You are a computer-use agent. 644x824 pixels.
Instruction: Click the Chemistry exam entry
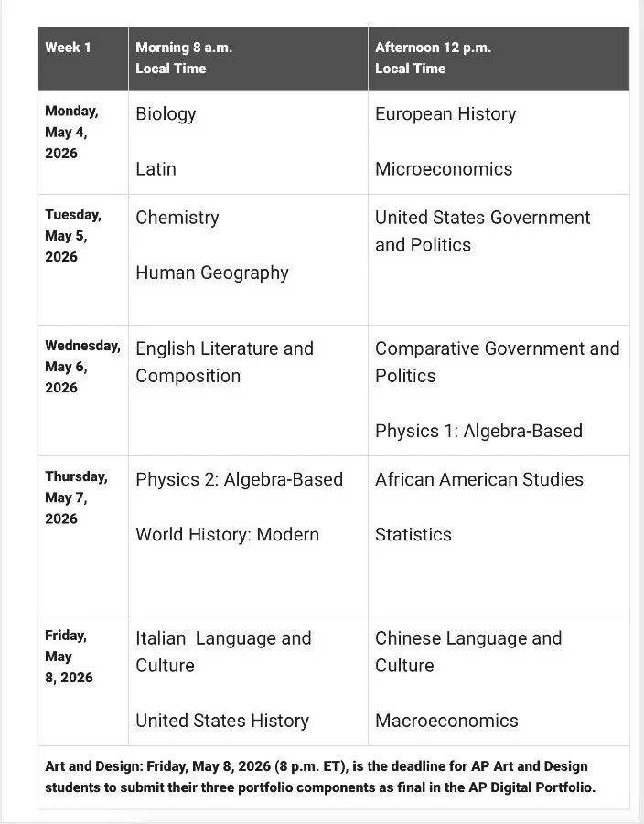(x=177, y=218)
